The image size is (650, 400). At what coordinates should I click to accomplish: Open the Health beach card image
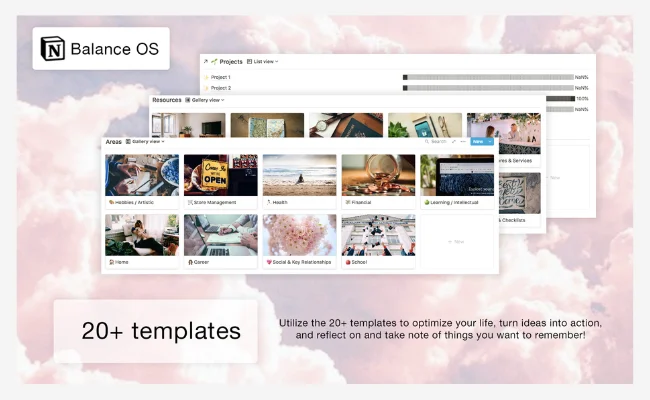point(299,175)
